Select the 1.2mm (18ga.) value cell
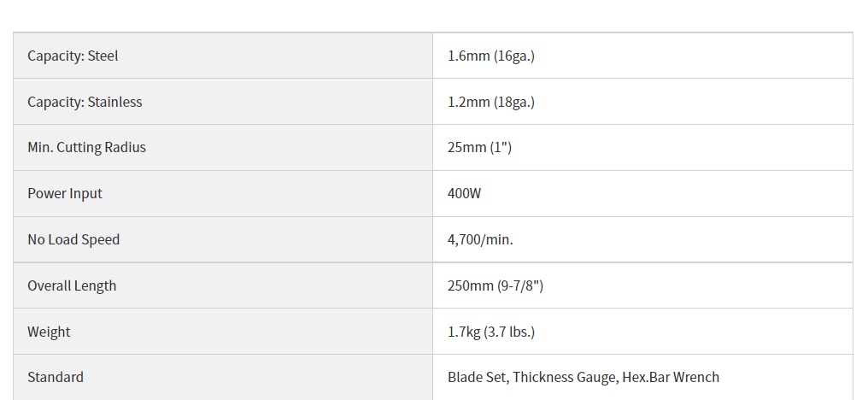Viewport: 868px width, 400px height. point(642,102)
